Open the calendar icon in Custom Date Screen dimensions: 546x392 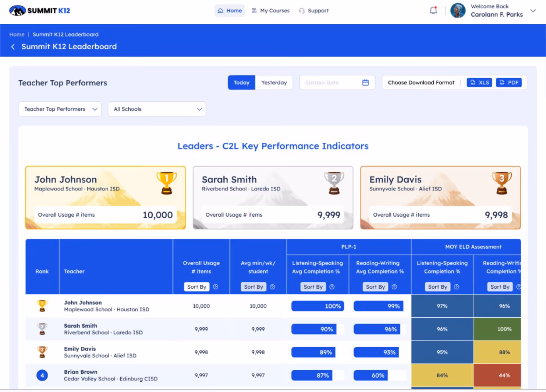click(365, 82)
